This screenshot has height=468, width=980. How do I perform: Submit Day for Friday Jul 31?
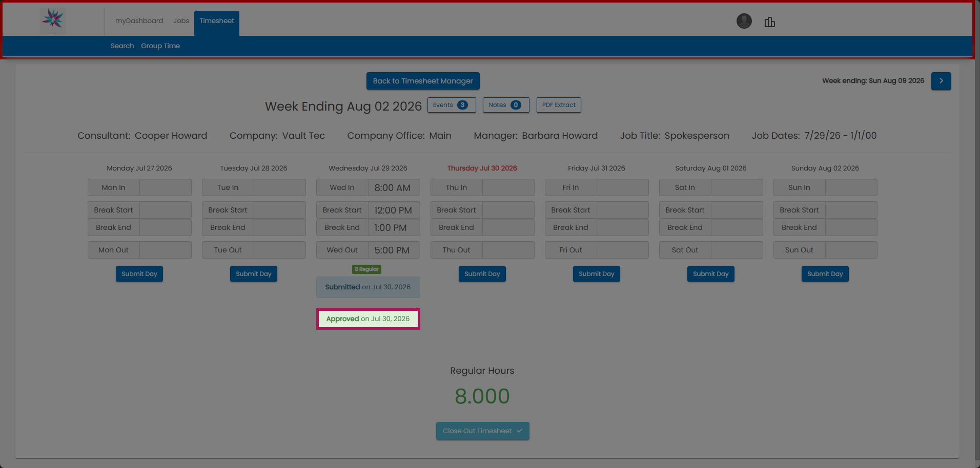click(597, 274)
